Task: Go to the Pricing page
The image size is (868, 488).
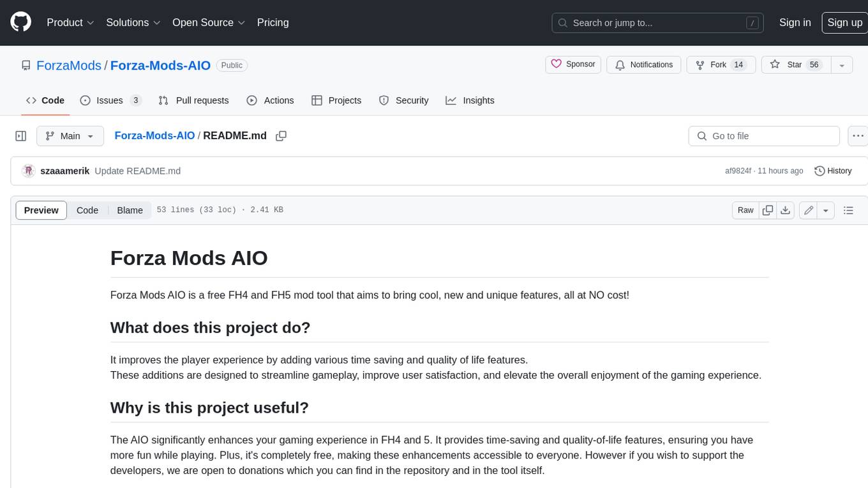Action: click(x=273, y=22)
